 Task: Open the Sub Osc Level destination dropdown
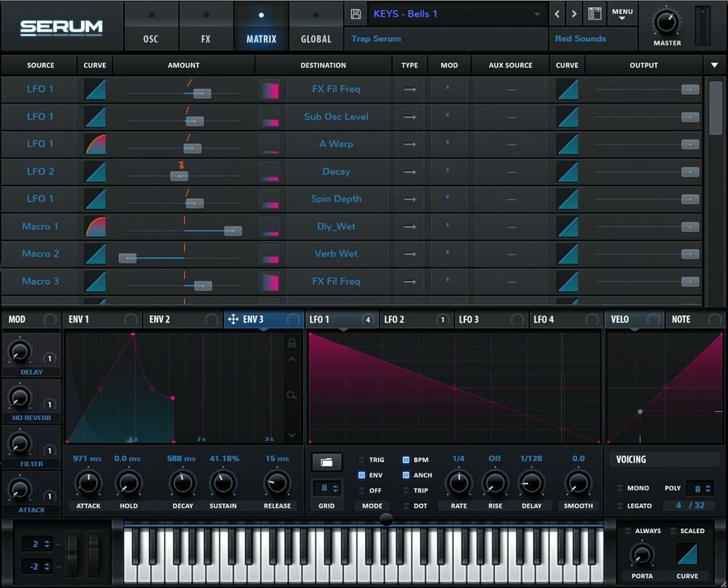[336, 117]
